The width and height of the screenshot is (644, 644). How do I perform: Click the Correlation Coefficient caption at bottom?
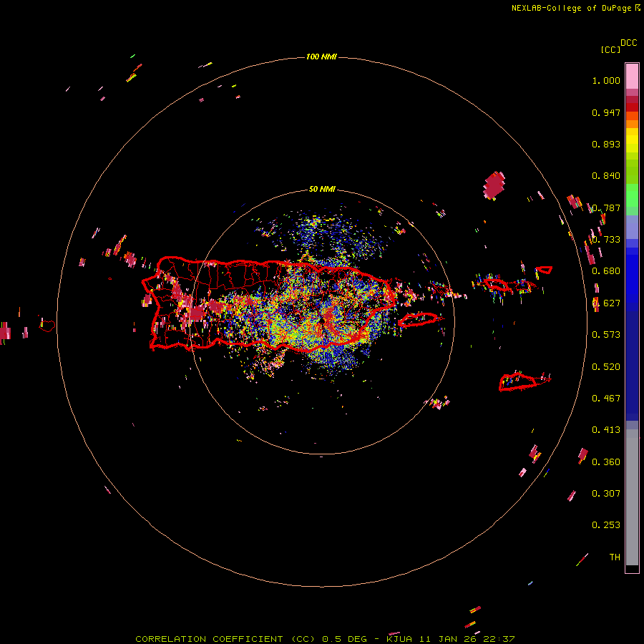pos(325,639)
